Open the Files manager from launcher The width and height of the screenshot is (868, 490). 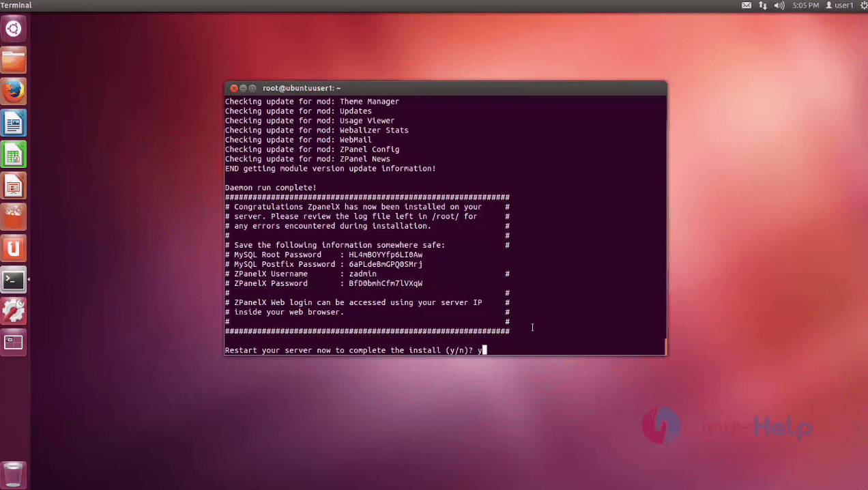[x=14, y=60]
